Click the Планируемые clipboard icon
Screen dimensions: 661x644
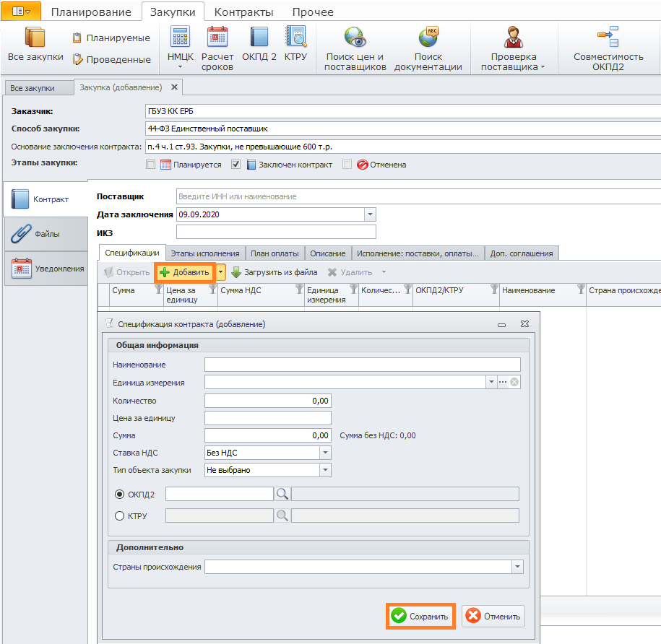tap(77, 38)
